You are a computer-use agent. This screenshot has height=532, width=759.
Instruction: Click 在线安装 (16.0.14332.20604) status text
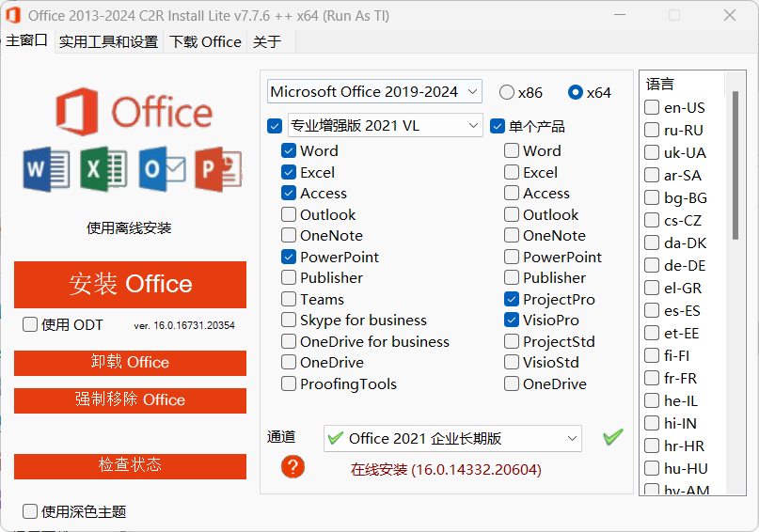(x=446, y=469)
